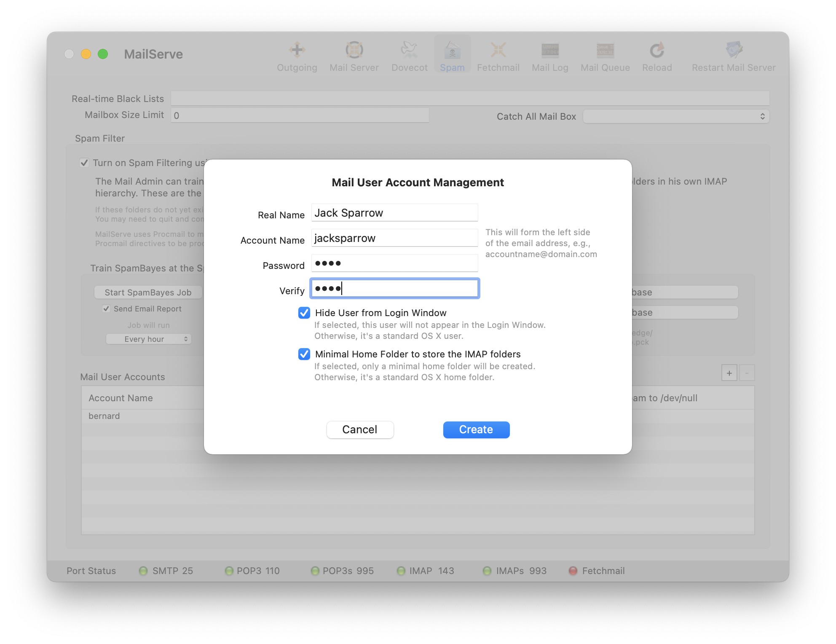Open the Outgoing settings toolbar icon
This screenshot has height=644, width=836.
[x=297, y=50]
